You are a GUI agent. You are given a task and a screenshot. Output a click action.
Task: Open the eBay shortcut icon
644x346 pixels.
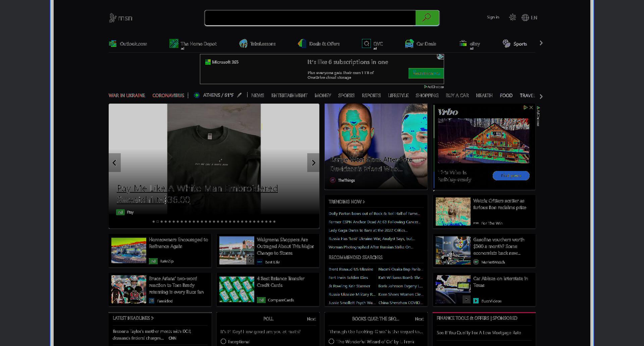pos(463,44)
